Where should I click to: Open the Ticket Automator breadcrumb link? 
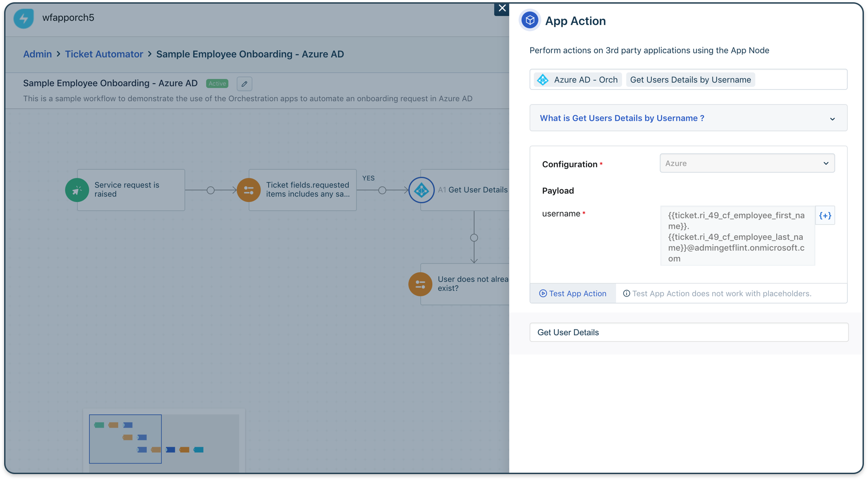pos(104,54)
